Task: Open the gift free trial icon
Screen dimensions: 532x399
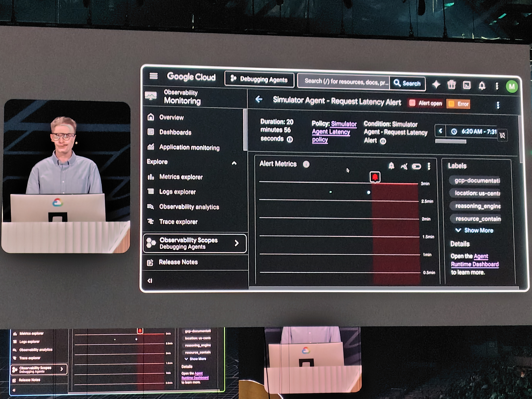Action: pos(451,85)
